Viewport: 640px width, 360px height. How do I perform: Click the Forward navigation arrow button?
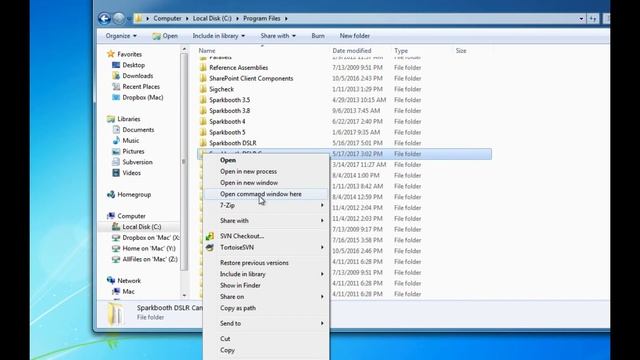pyautogui.click(x=119, y=18)
